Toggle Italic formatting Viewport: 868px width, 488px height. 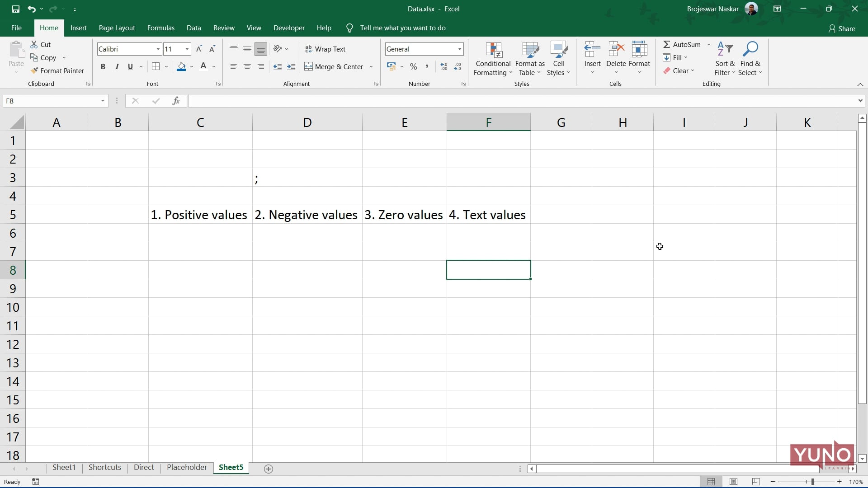117,66
